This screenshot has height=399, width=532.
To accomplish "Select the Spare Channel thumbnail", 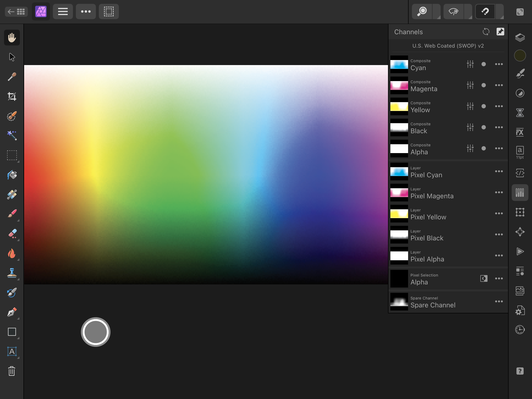I will coord(399,302).
